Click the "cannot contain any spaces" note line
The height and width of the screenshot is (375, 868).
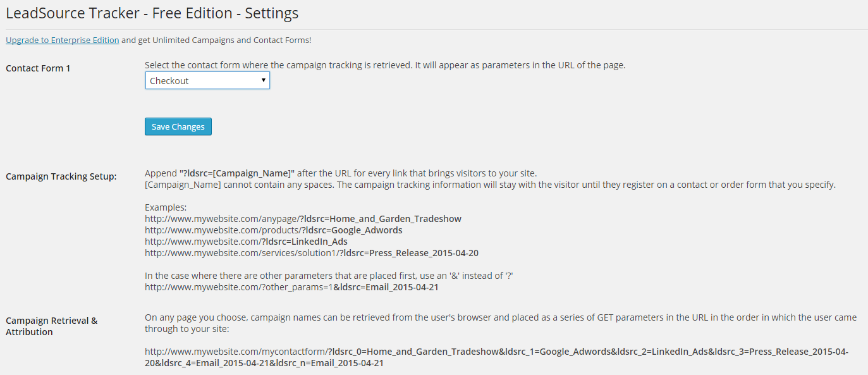click(x=490, y=185)
